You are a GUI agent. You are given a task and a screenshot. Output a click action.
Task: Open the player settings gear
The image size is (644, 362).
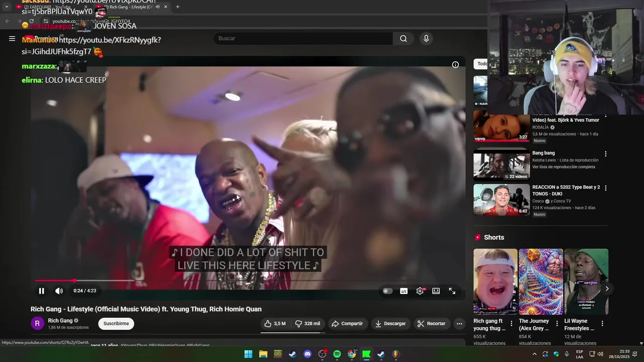[420, 291]
